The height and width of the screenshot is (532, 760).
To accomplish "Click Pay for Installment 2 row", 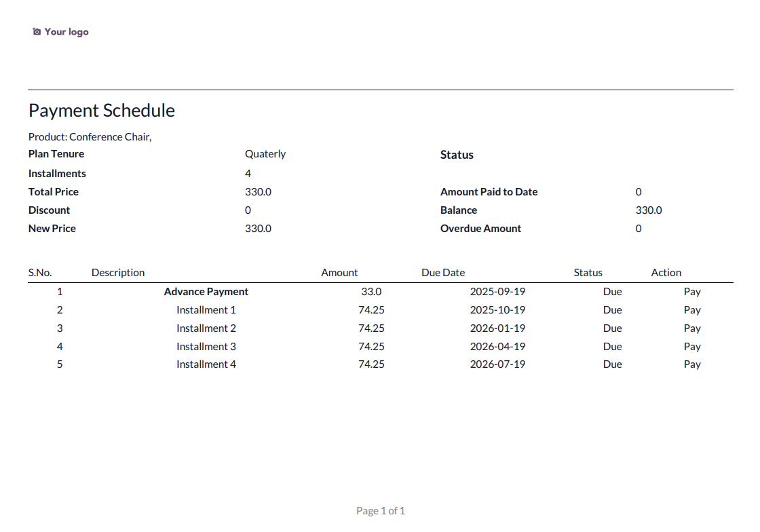I will pyautogui.click(x=692, y=328).
